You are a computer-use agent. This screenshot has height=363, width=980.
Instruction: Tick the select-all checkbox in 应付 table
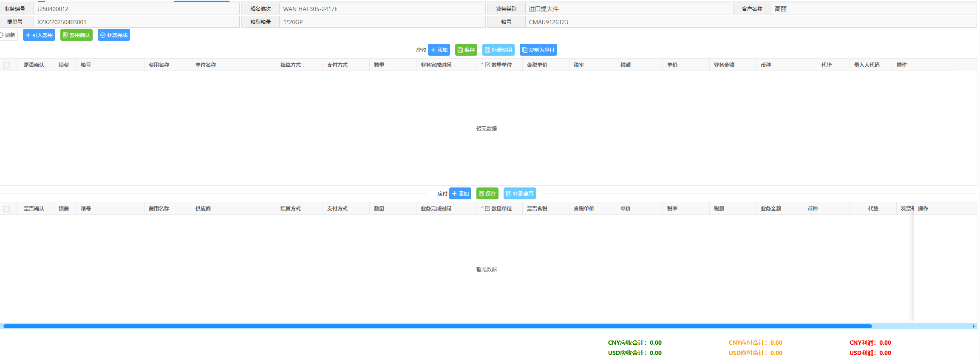pos(6,209)
